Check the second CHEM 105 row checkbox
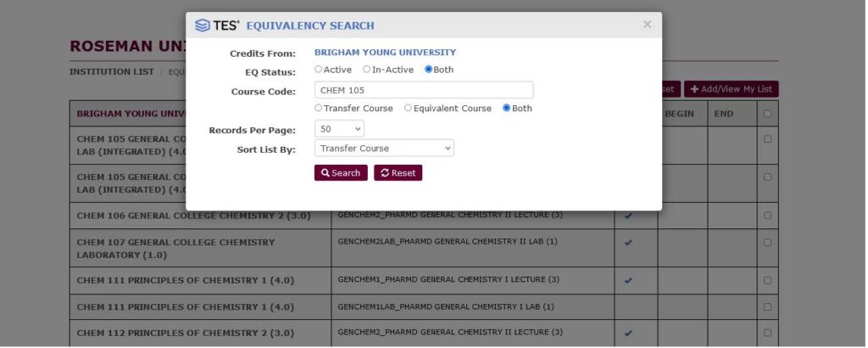The width and height of the screenshot is (868, 348). 767,177
